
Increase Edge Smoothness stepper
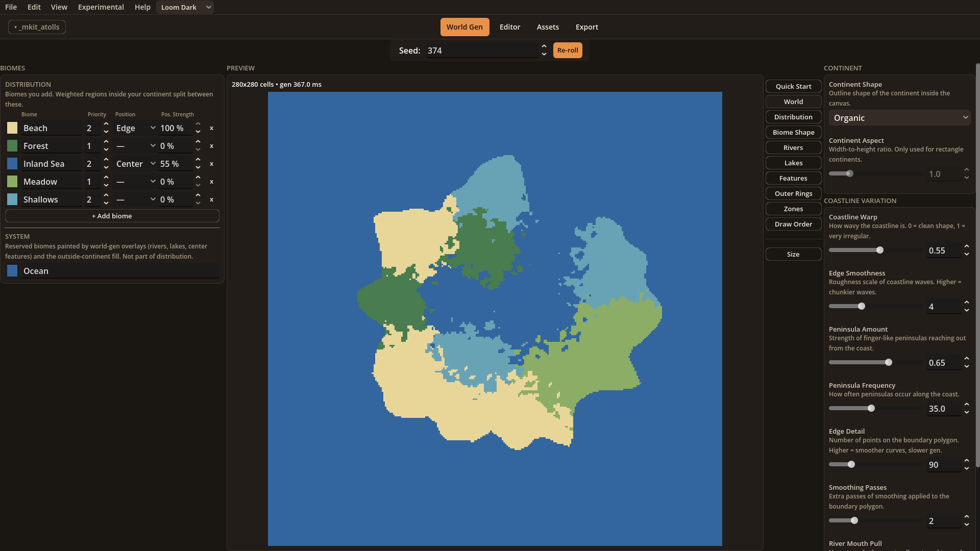point(967,303)
